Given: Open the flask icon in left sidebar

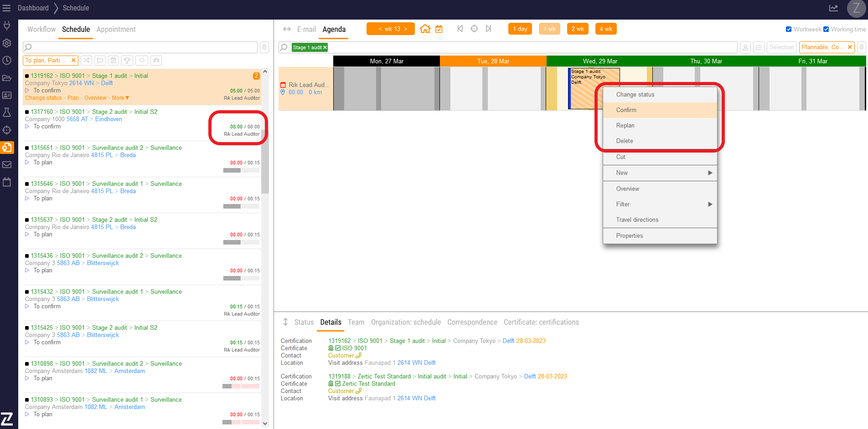Looking at the screenshot, I should [x=7, y=112].
